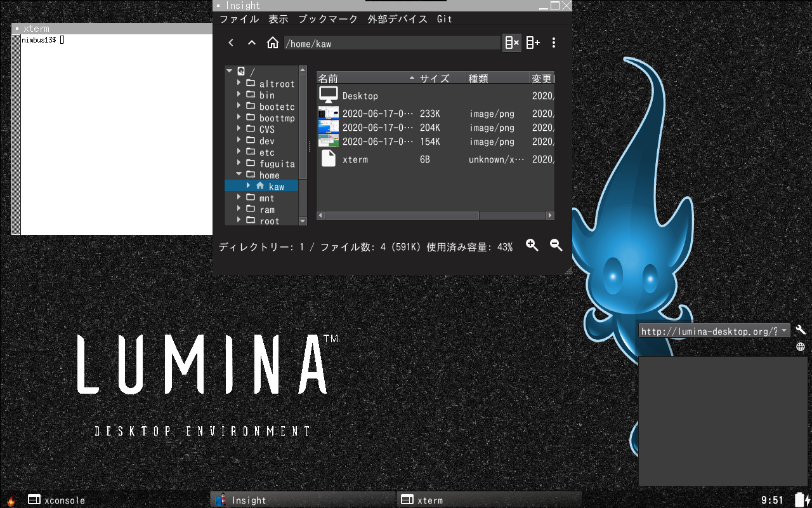The image size is (812, 508).
Task: Add a new column view
Action: click(533, 43)
